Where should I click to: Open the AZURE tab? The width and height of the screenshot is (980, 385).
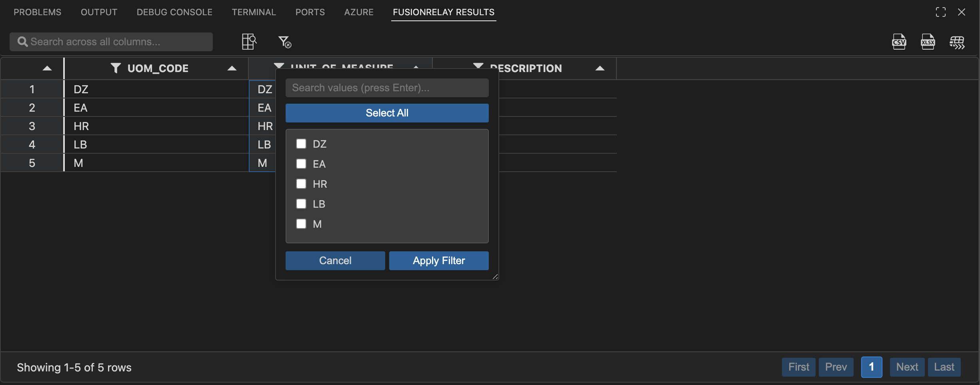coord(359,12)
